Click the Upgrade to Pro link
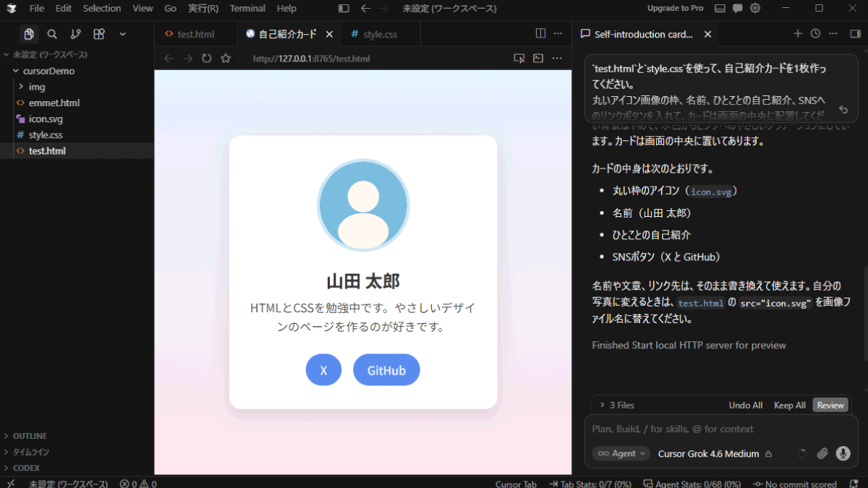The height and width of the screenshot is (488, 868). pos(676,9)
